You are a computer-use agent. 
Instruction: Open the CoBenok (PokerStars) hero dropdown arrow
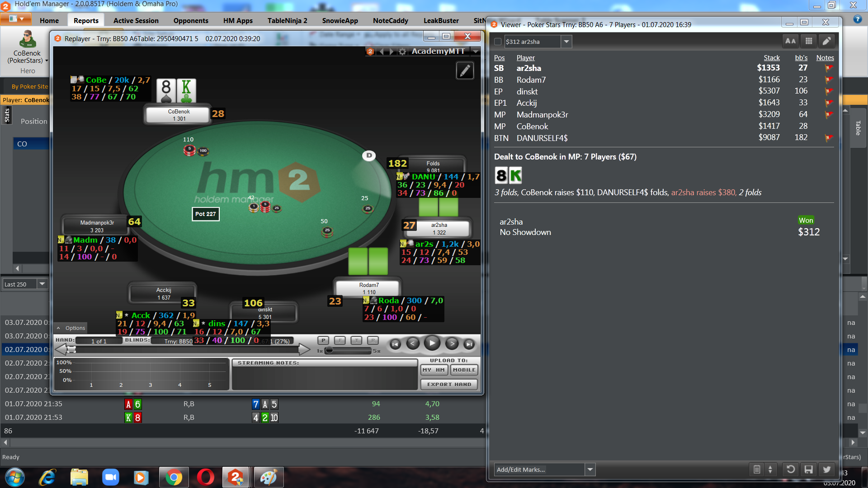coord(46,61)
